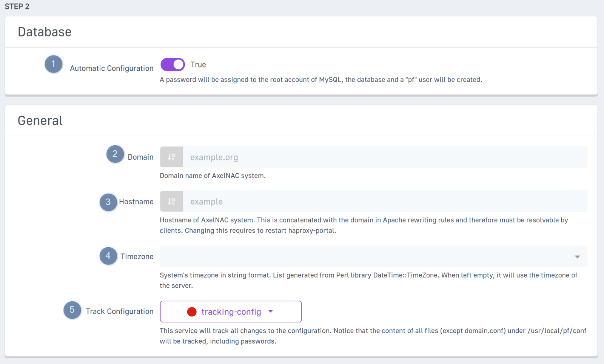Viewport: 604px width, 364px height.
Task: Click the step 5 badge beside Track Configuration
Action: click(72, 310)
